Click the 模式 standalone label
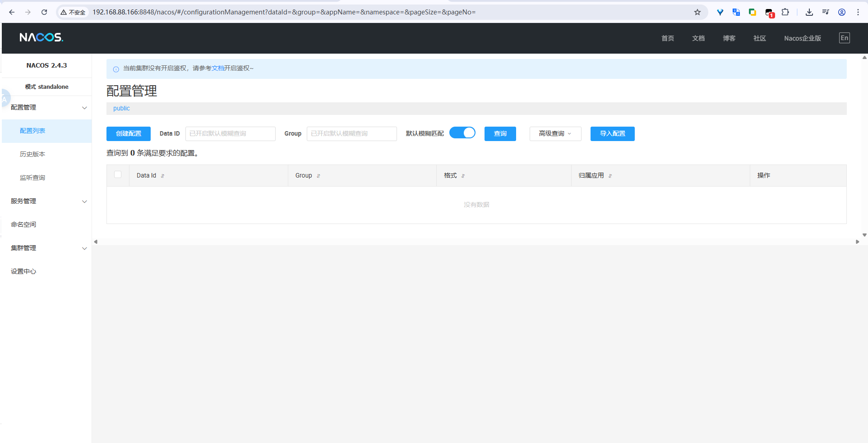The image size is (868, 443). 46,87
